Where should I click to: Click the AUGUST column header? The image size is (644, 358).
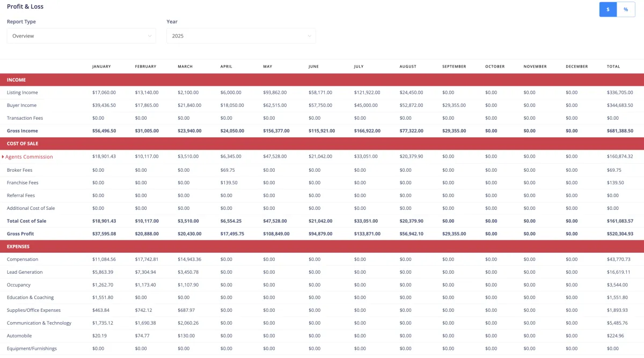(x=408, y=67)
